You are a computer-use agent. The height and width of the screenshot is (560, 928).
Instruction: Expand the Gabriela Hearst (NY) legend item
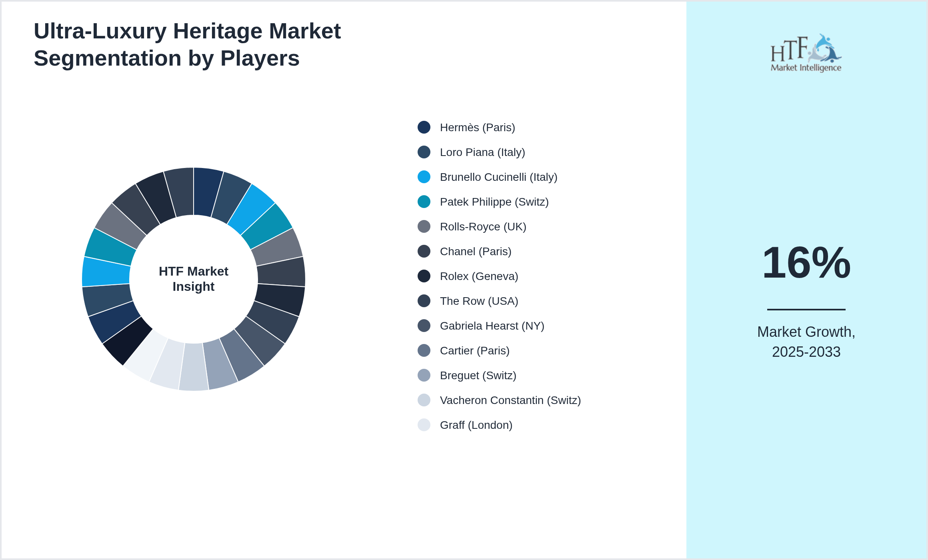(x=492, y=326)
